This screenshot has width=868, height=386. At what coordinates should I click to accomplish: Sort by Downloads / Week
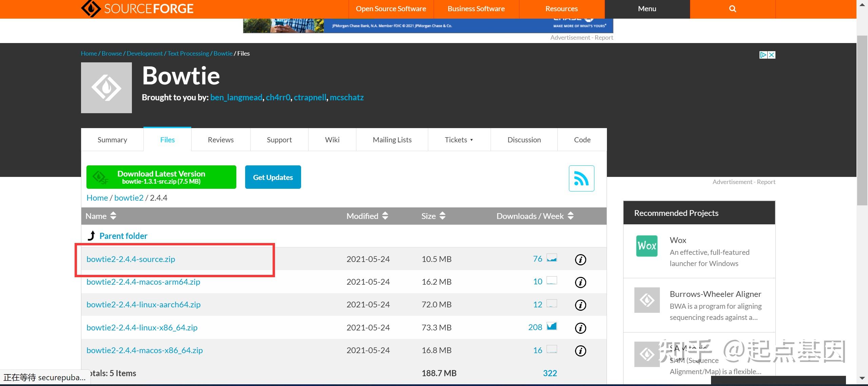[x=535, y=216]
